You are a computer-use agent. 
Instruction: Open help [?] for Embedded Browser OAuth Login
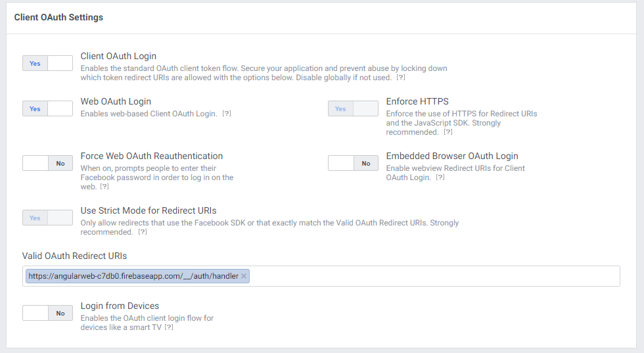click(x=440, y=177)
